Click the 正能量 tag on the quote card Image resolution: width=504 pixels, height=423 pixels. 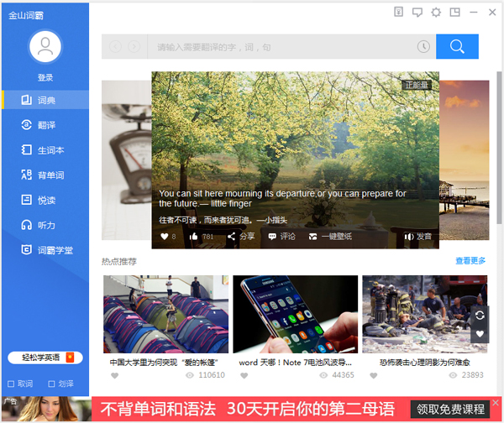[x=417, y=85]
